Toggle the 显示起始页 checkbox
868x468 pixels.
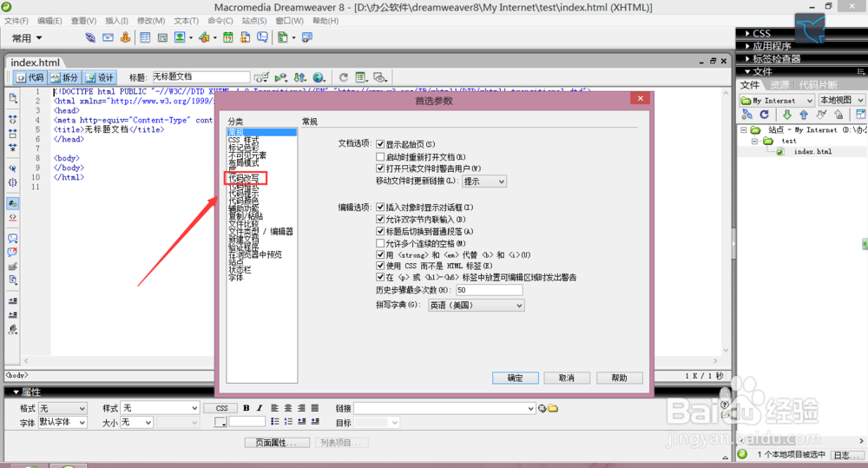click(380, 144)
